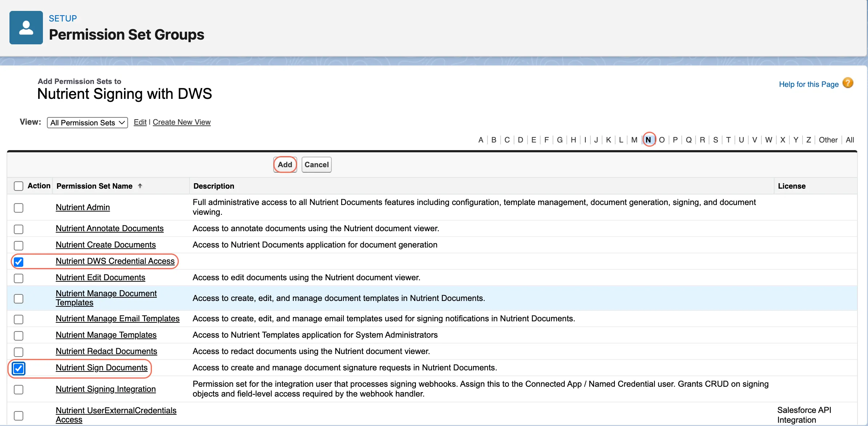Open the Nutrient DWS Credential Access link
868x426 pixels.
(115, 261)
